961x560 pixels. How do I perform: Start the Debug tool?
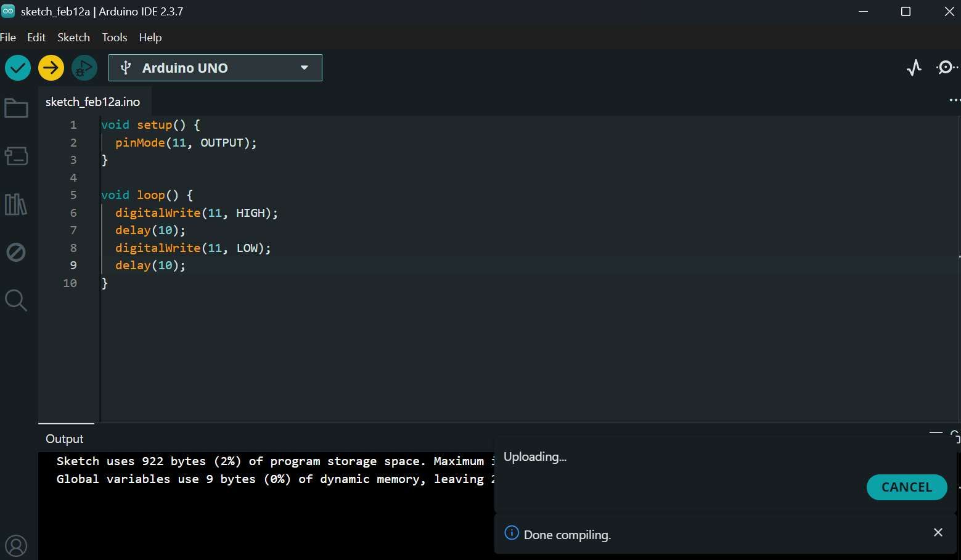pyautogui.click(x=84, y=68)
